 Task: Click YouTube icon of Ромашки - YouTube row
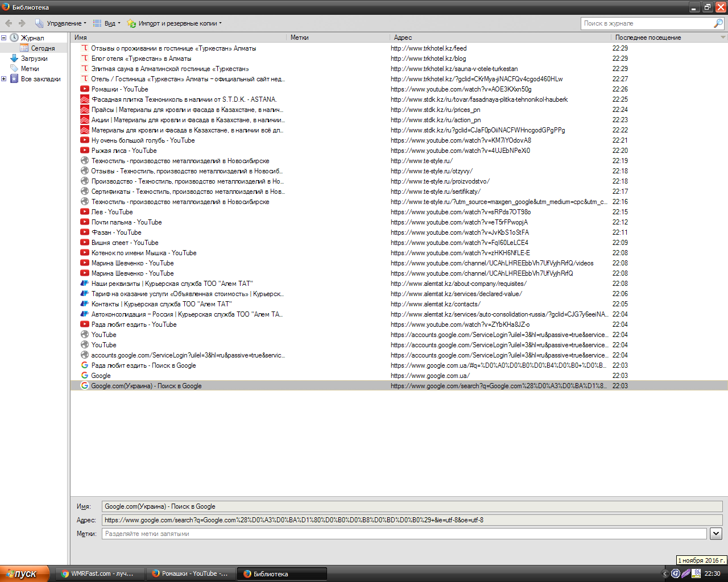pos(85,89)
